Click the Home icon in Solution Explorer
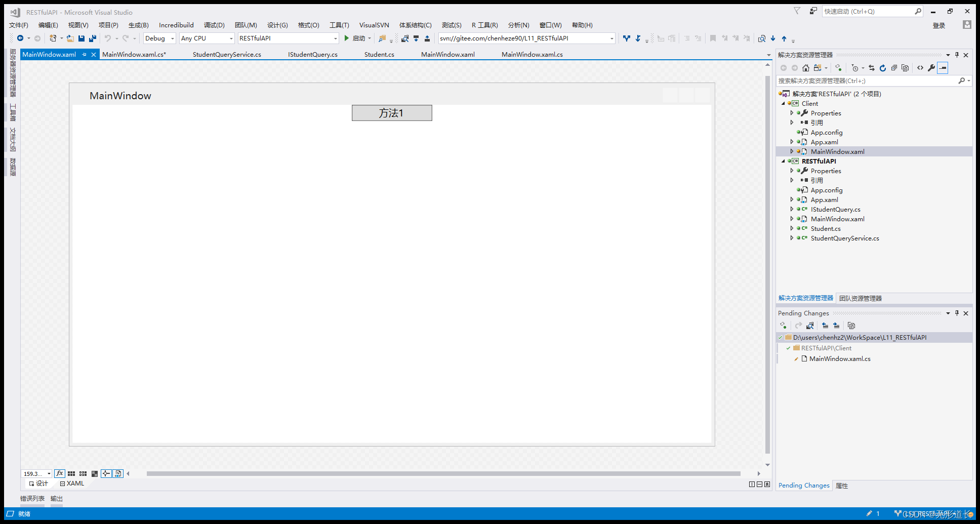This screenshot has width=980, height=524. [806, 68]
